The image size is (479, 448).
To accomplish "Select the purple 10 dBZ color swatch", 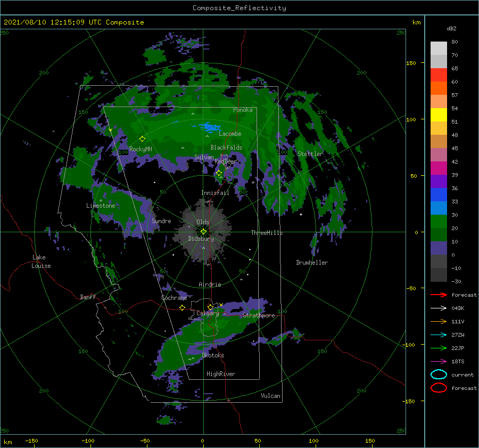I will tap(439, 248).
